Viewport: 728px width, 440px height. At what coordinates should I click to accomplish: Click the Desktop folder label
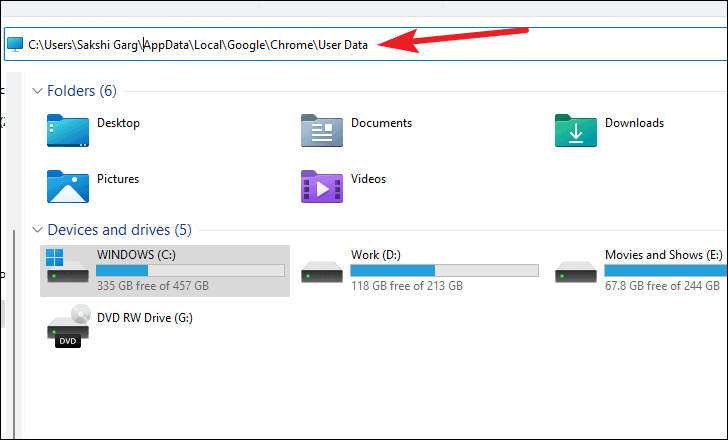118,123
